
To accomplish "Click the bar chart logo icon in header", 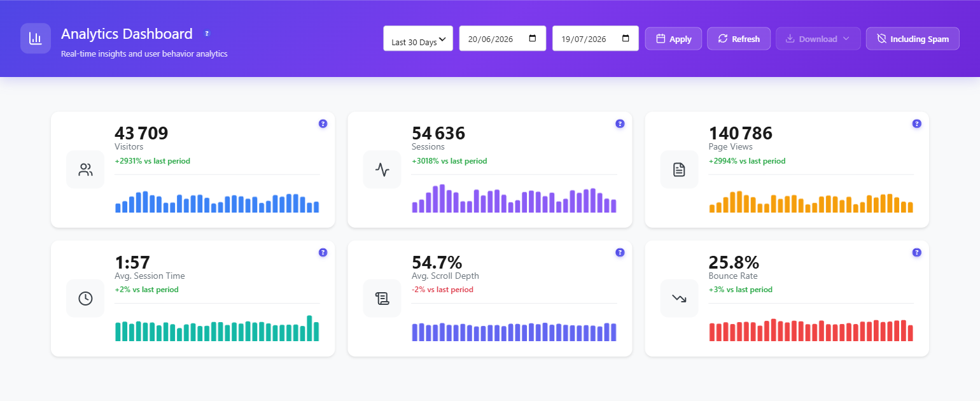I will point(36,38).
